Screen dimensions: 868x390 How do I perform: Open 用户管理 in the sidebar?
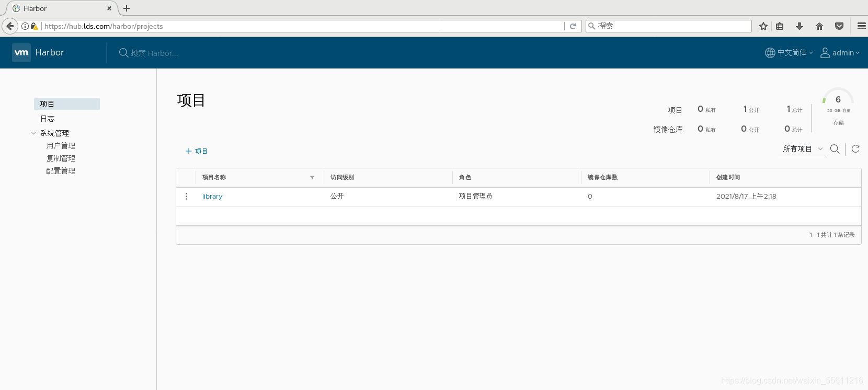(61, 146)
